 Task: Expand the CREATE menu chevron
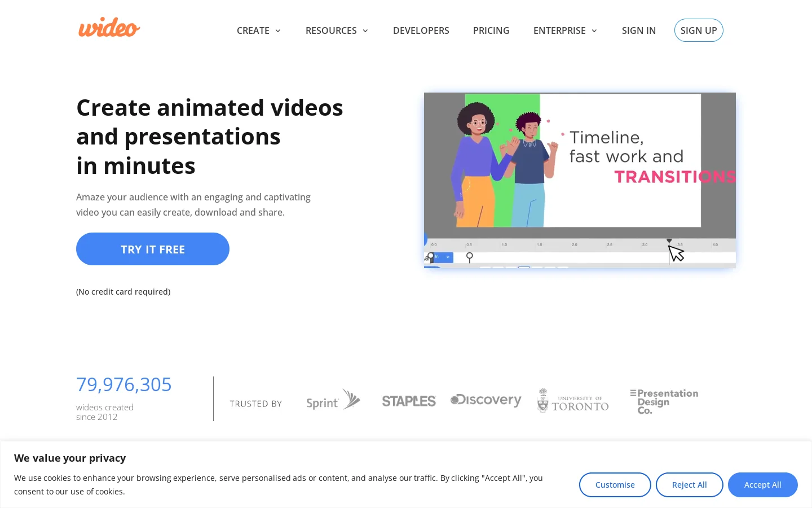[x=278, y=30]
